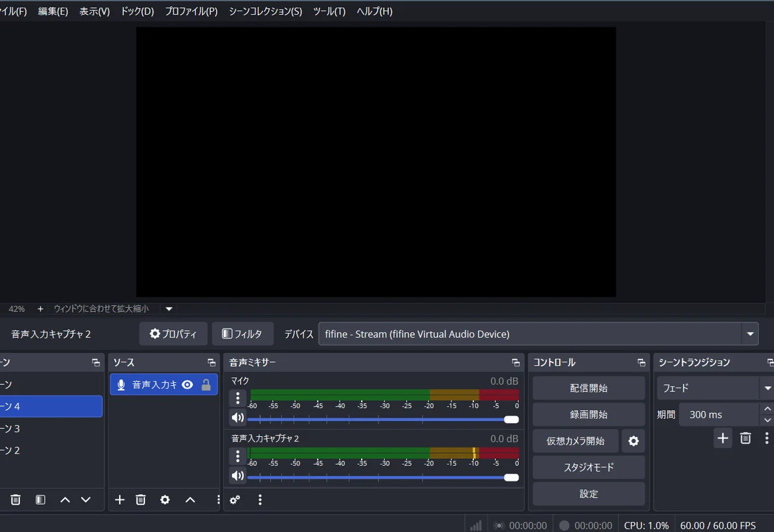774x532 pixels.
Task: Adjust 音声入力キャプチャ 2 volume slider
Action: (x=383, y=477)
